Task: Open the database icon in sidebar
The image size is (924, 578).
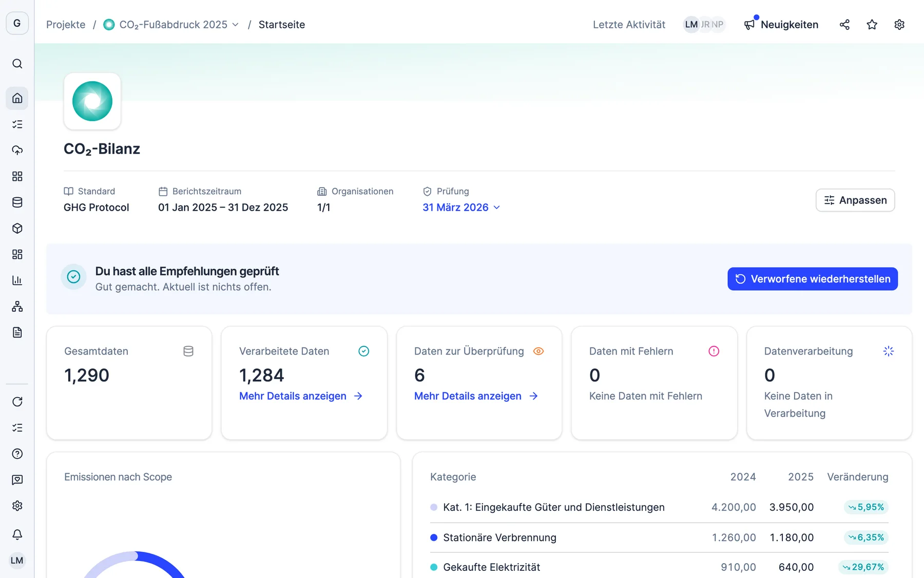Action: click(x=17, y=202)
